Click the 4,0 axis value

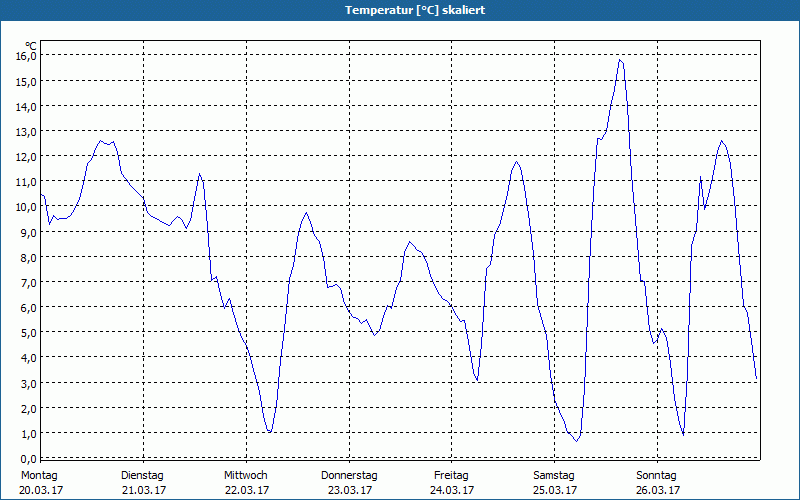pyautogui.click(x=29, y=358)
